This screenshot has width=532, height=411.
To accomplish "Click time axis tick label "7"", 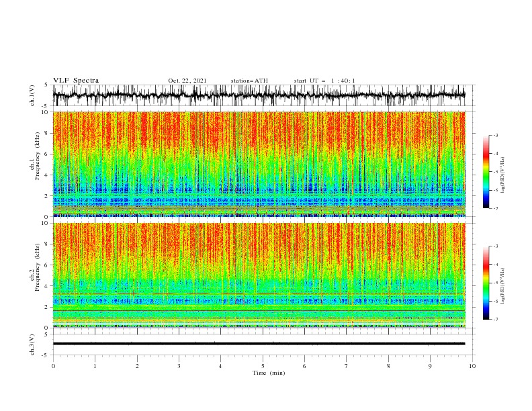I will [347, 366].
